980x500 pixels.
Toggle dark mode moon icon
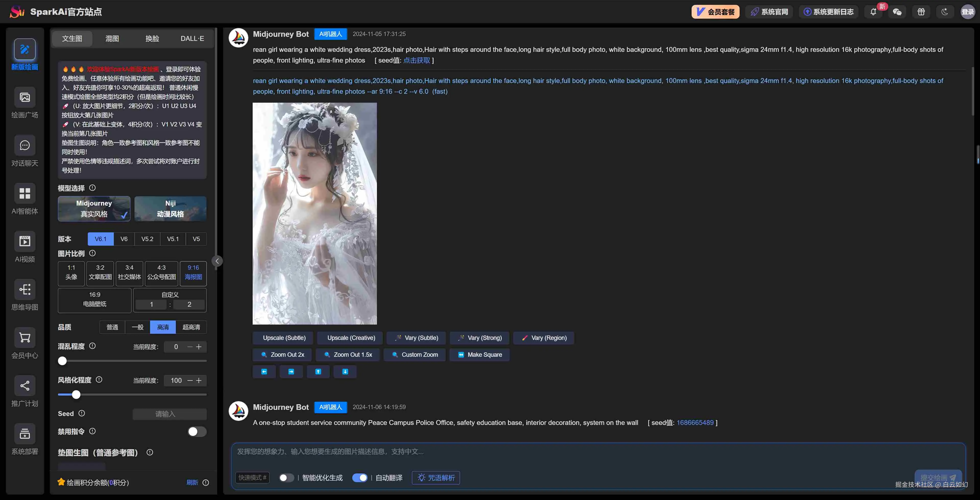tap(945, 12)
